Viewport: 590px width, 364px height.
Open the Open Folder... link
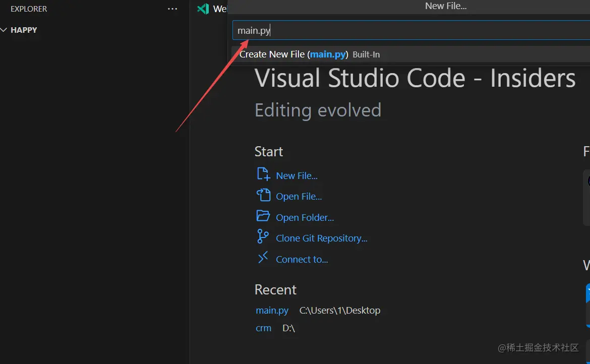pos(305,217)
